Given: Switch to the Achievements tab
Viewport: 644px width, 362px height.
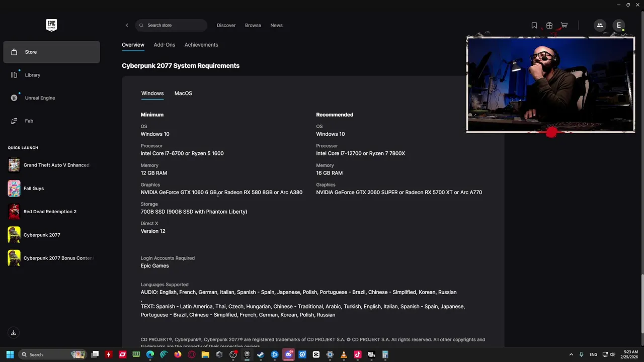Looking at the screenshot, I should click(x=201, y=45).
